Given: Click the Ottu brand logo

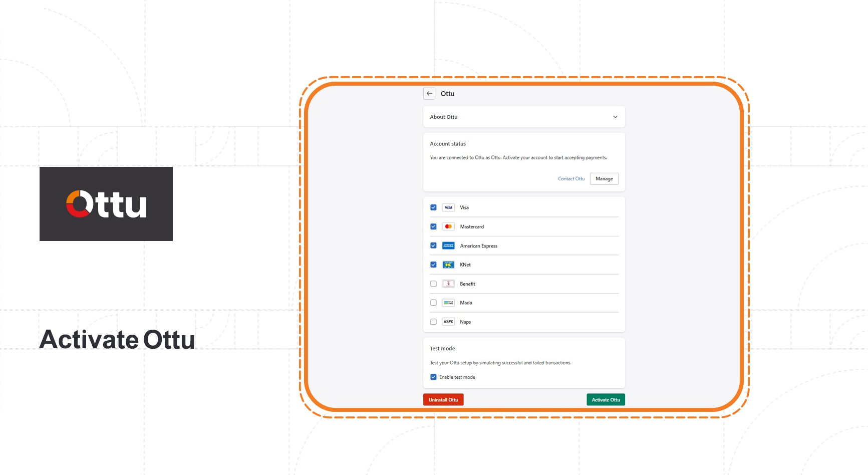Looking at the screenshot, I should click(x=106, y=204).
